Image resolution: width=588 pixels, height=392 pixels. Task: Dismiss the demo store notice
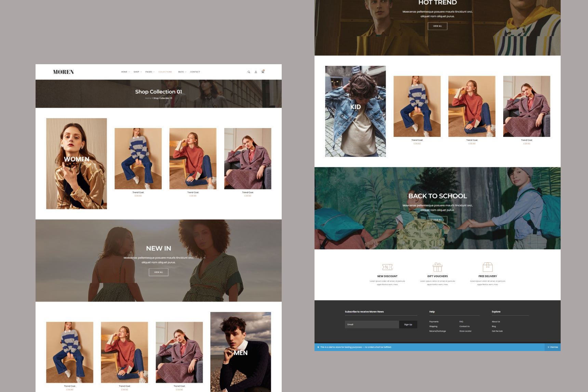point(553,347)
